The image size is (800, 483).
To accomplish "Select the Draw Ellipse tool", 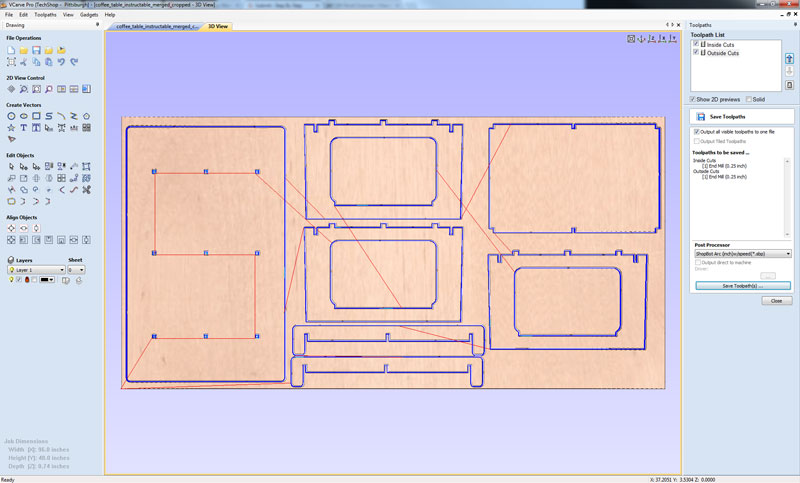I will (x=23, y=116).
